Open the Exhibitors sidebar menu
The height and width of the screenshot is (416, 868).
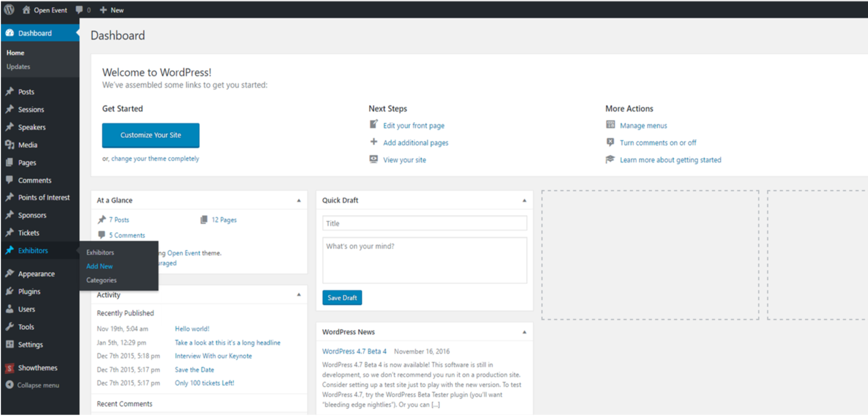point(40,250)
